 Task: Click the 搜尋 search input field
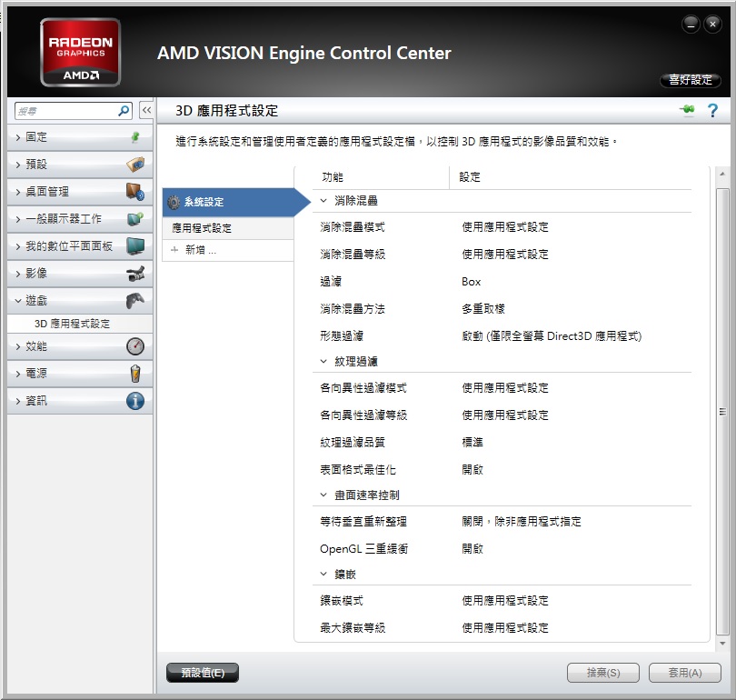point(64,111)
